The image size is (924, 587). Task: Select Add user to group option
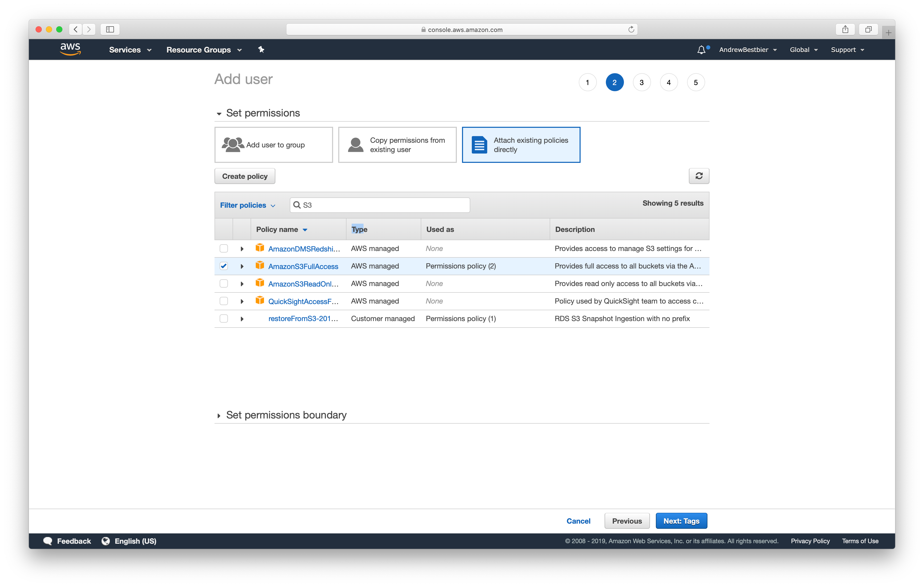tap(274, 145)
